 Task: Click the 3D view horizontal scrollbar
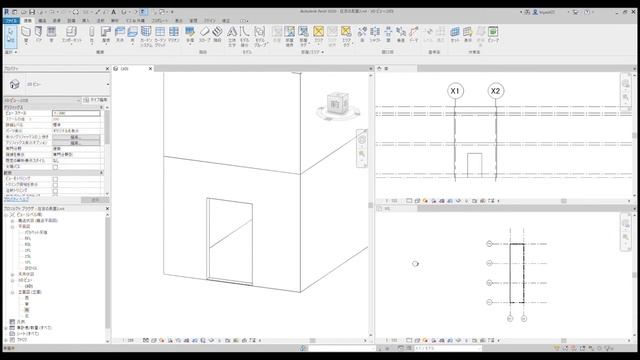point(313,340)
